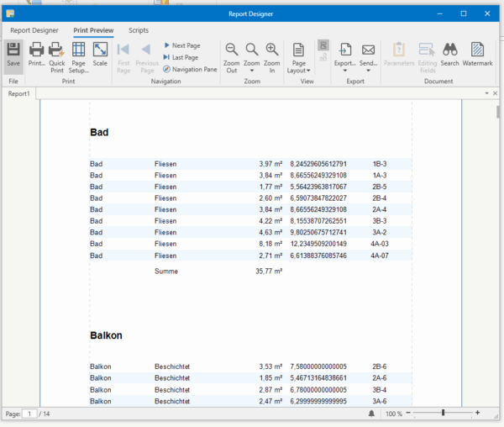Click the Zoom magnifier icon
The height and width of the screenshot is (427, 504).
click(252, 50)
